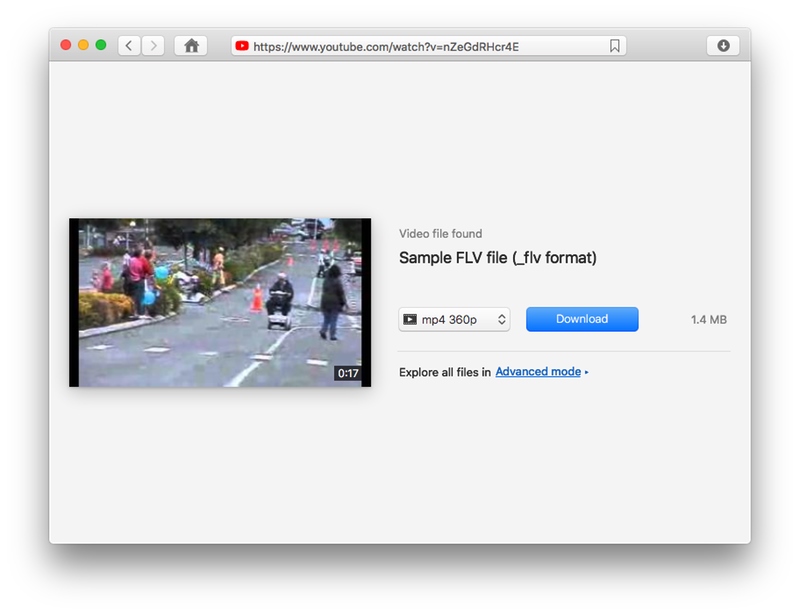Click the blue Download button

pos(582,319)
